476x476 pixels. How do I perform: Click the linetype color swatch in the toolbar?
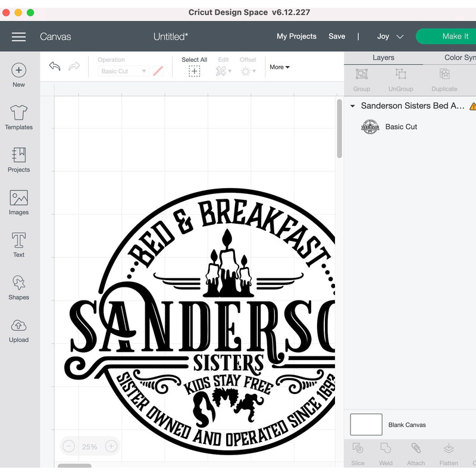[158, 71]
